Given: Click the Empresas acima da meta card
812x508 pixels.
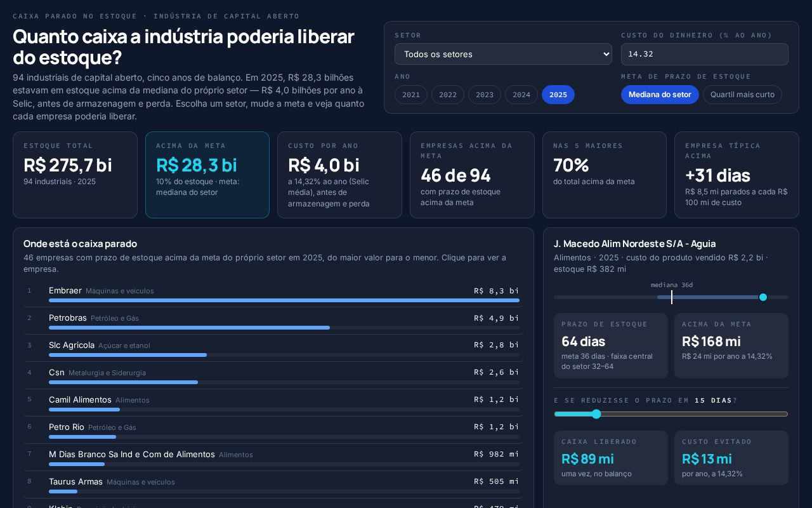Looking at the screenshot, I should [x=472, y=175].
